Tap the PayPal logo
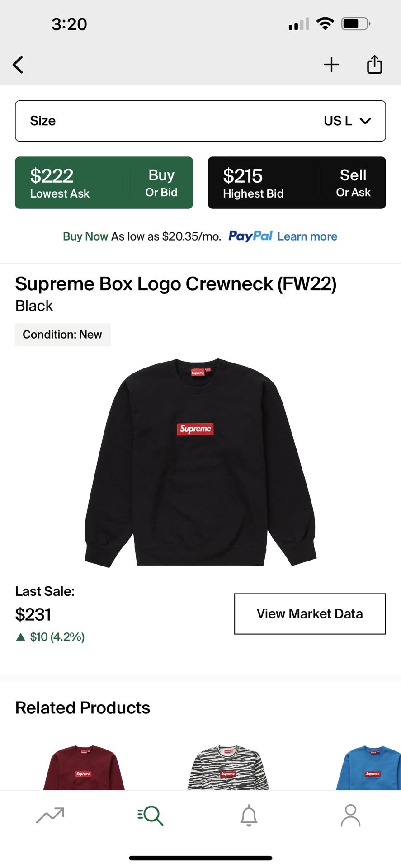The width and height of the screenshot is (401, 868). 250,236
